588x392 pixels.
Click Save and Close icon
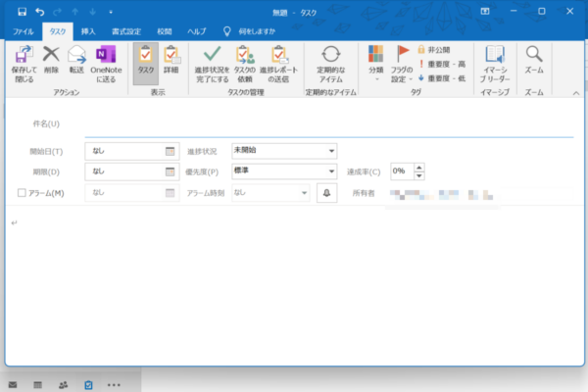point(24,64)
